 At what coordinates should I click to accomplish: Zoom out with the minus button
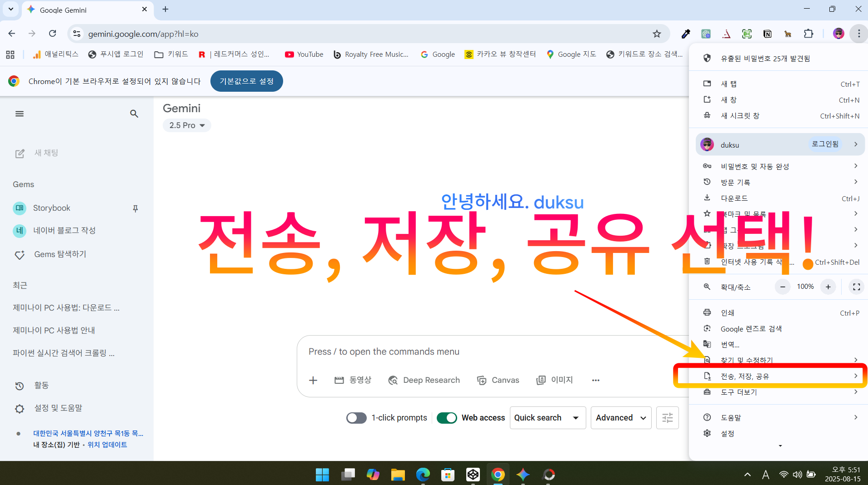tap(783, 287)
